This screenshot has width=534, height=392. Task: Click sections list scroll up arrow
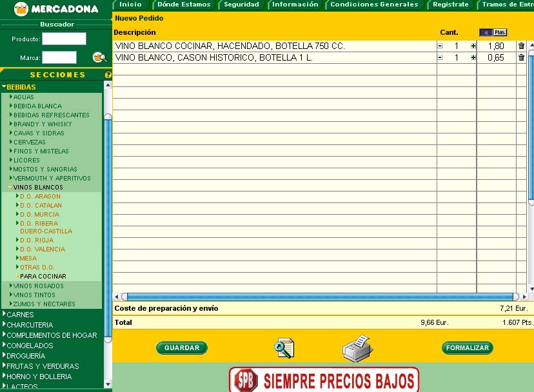(x=108, y=84)
